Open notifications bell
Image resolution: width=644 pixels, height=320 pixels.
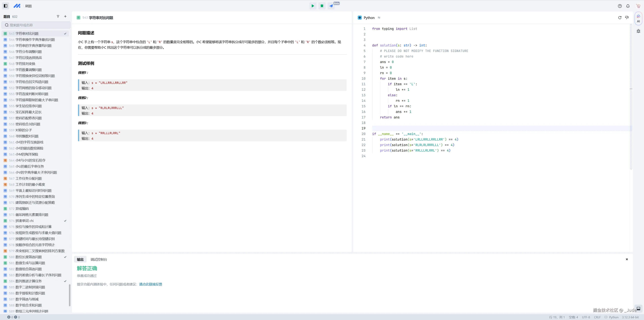pyautogui.click(x=628, y=6)
